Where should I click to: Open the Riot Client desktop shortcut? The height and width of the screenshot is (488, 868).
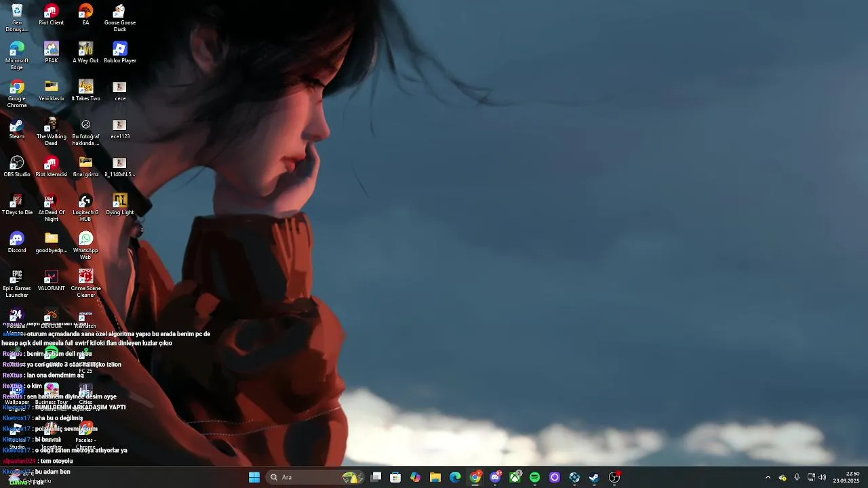point(52,15)
